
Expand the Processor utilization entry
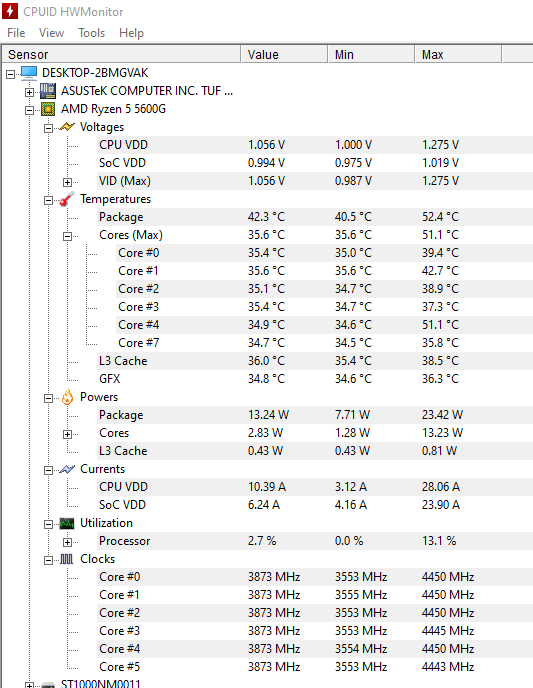tap(67, 542)
